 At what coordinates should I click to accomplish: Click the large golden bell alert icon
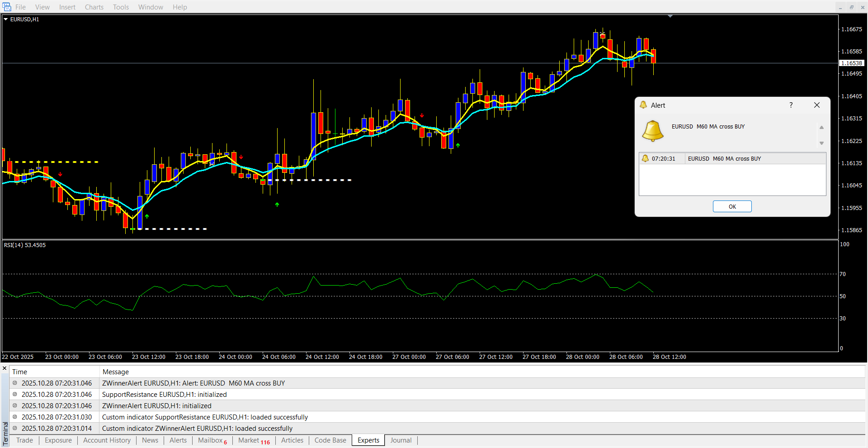tap(653, 131)
